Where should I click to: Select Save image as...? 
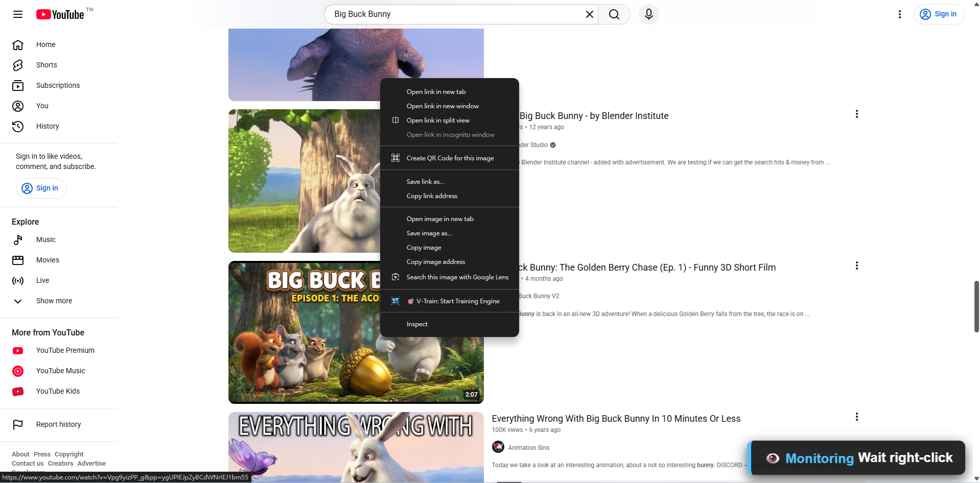[450, 233]
